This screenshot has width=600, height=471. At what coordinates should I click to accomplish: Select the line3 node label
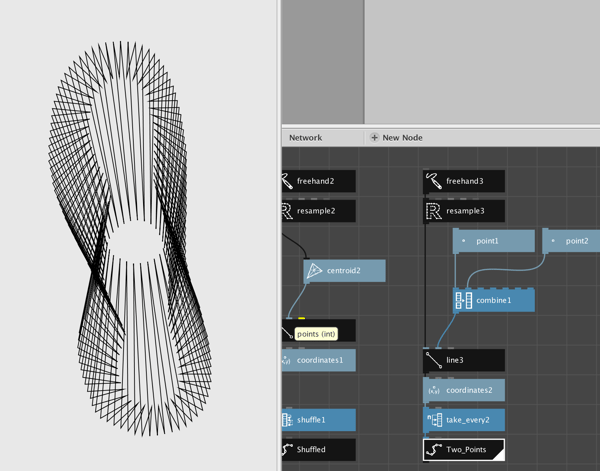455,360
